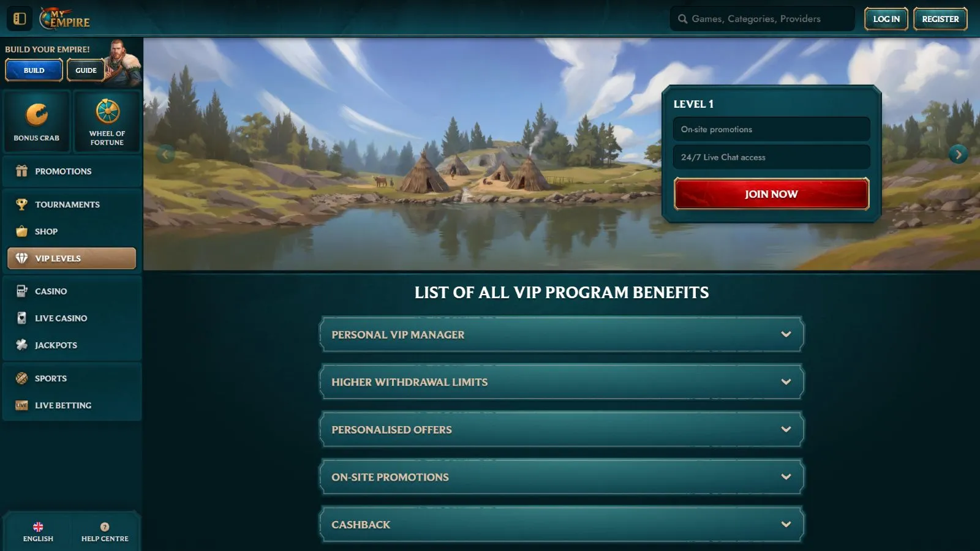
Task: Select VIP Levels in the sidebar
Action: pyautogui.click(x=72, y=258)
